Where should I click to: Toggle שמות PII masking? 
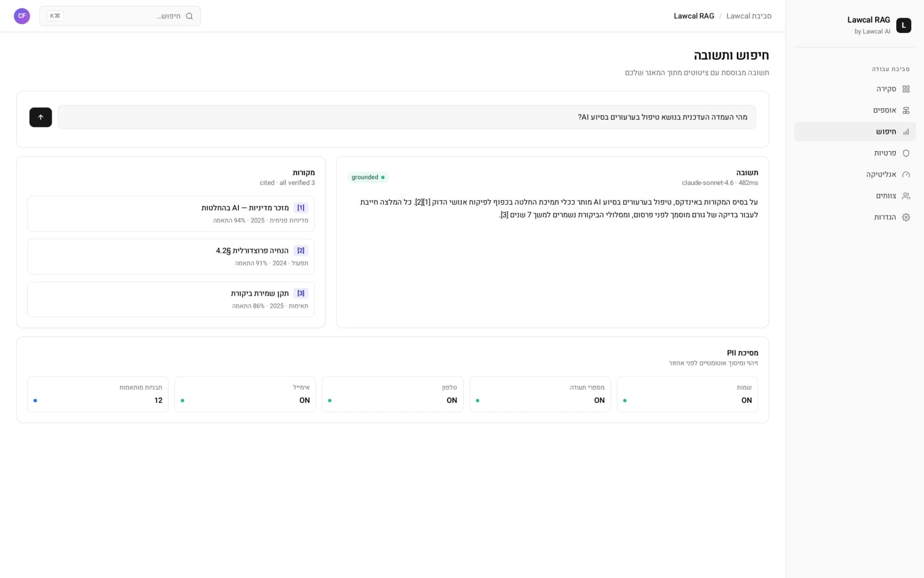click(688, 394)
